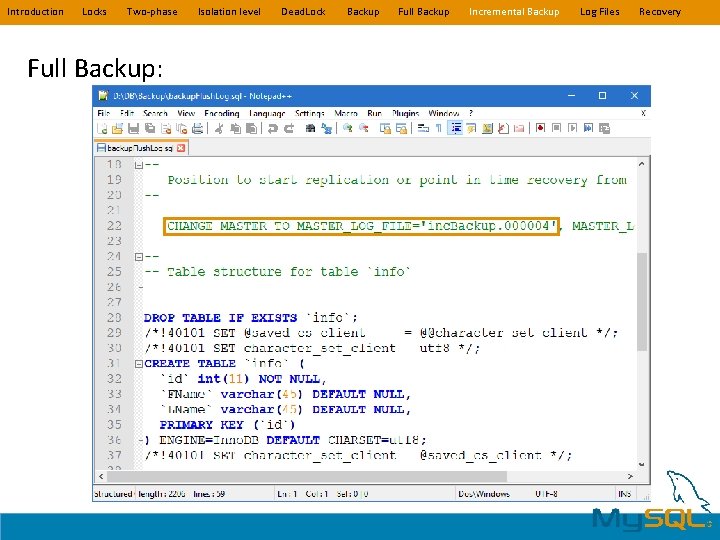The image size is (720, 540).
Task: Go to the Two-phase slide section
Action: [152, 11]
